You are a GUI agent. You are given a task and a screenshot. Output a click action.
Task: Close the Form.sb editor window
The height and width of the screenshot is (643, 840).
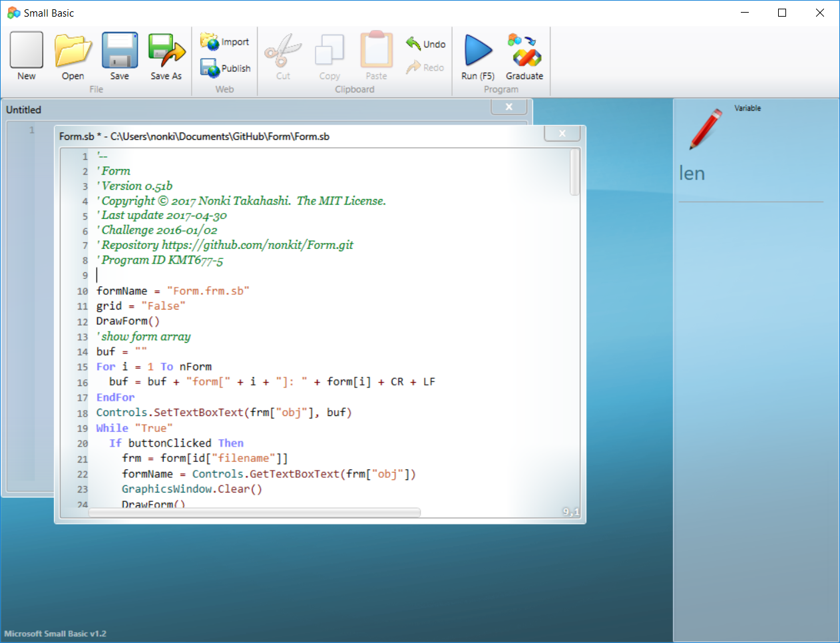[562, 133]
